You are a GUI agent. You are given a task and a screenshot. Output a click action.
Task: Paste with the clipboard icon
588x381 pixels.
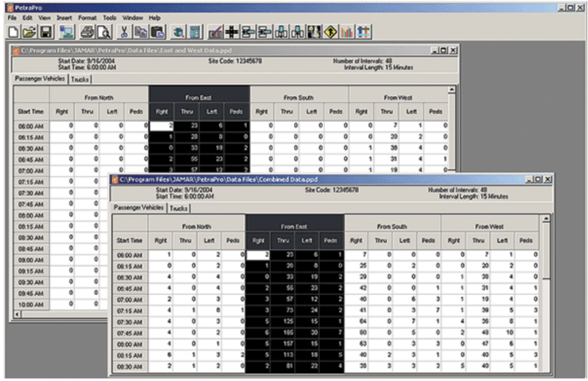click(158, 32)
